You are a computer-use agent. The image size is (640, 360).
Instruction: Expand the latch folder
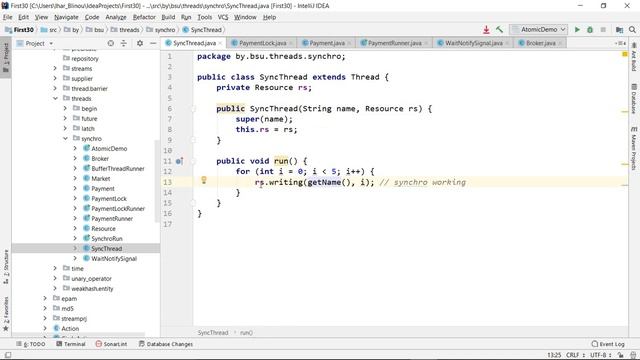pos(65,129)
